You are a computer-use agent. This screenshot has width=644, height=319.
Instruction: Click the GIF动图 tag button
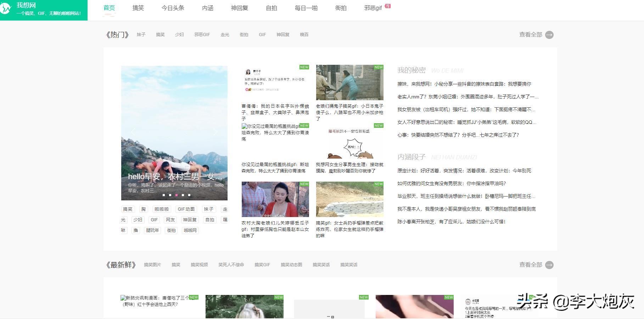pyautogui.click(x=186, y=209)
